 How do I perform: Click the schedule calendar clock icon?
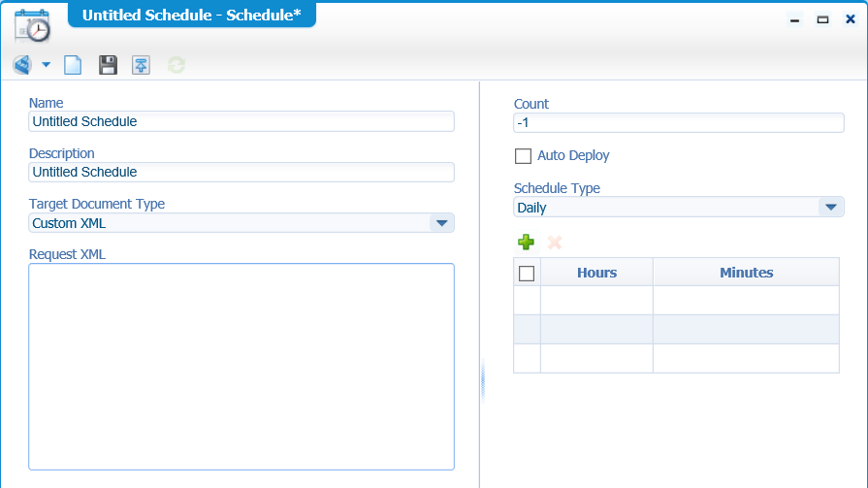tap(33, 26)
